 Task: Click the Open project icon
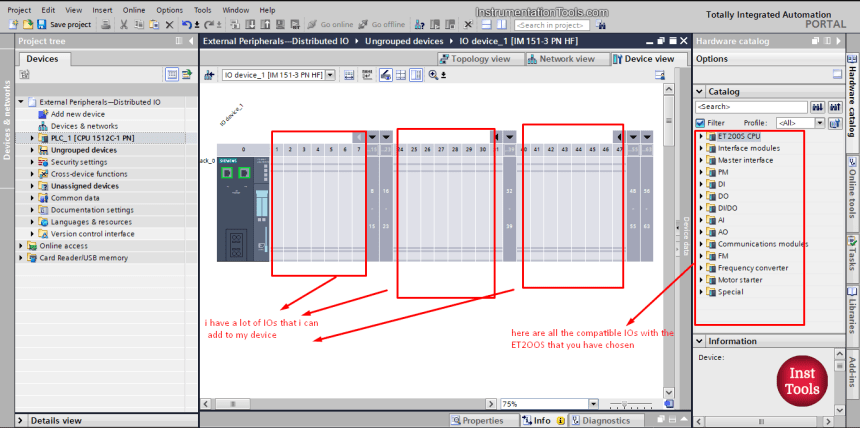[27, 25]
